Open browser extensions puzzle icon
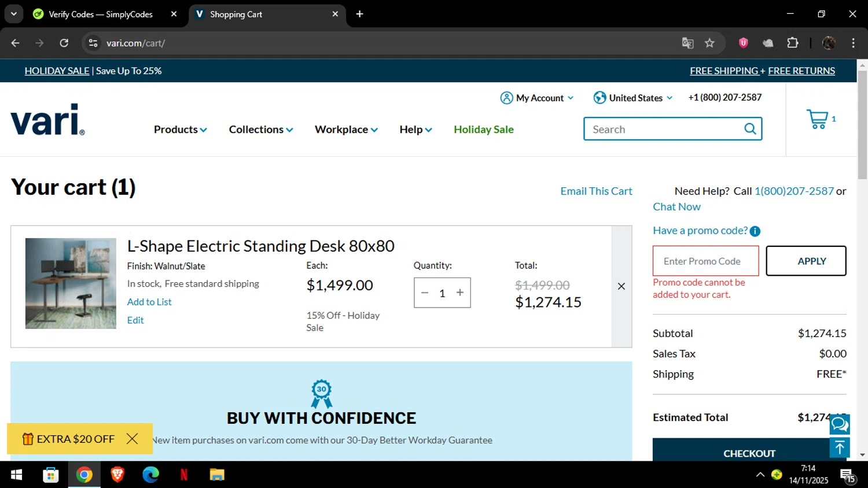868x488 pixels. (x=793, y=43)
